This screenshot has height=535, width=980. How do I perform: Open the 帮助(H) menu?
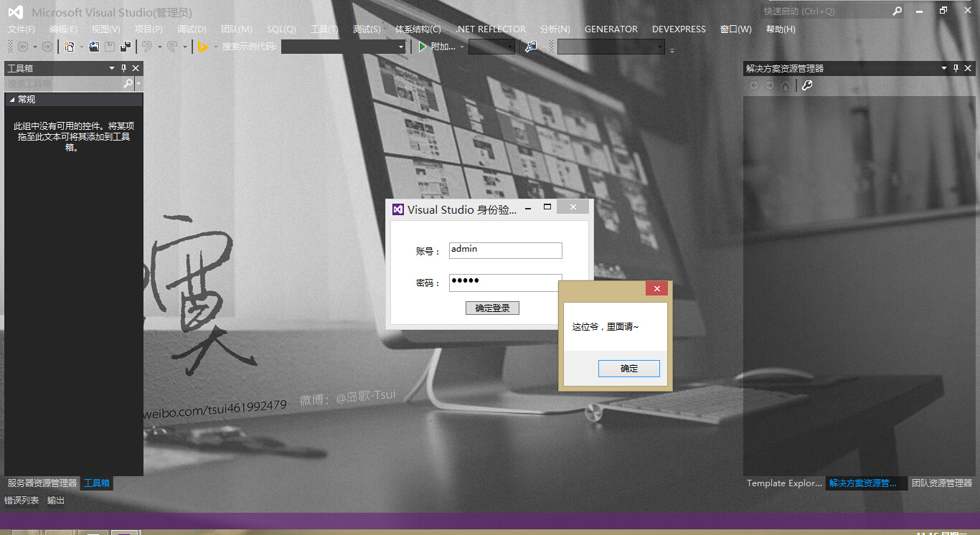pyautogui.click(x=781, y=29)
